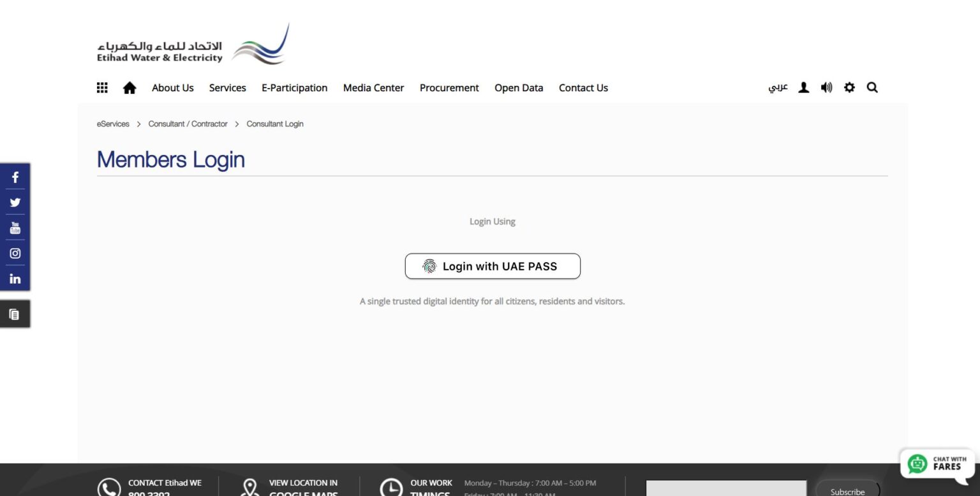The image size is (980, 496).
Task: Open the Facebook social link
Action: (x=15, y=177)
